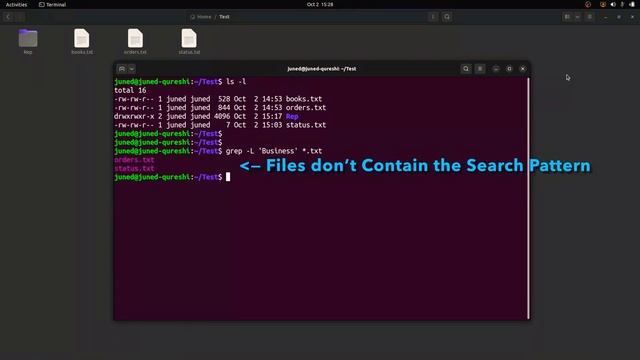This screenshot has width=640, height=360.
Task: Click the 'total 16' line in Terminal
Action: coord(130,90)
